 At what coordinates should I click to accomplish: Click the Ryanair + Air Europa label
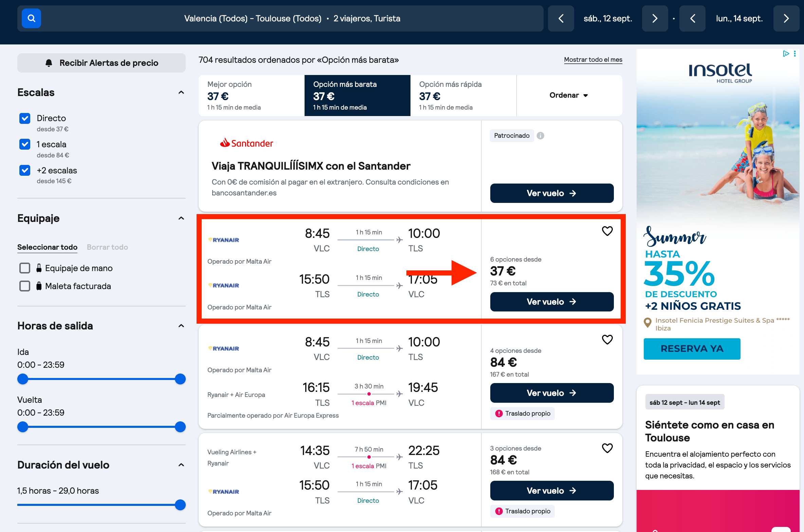pos(236,395)
